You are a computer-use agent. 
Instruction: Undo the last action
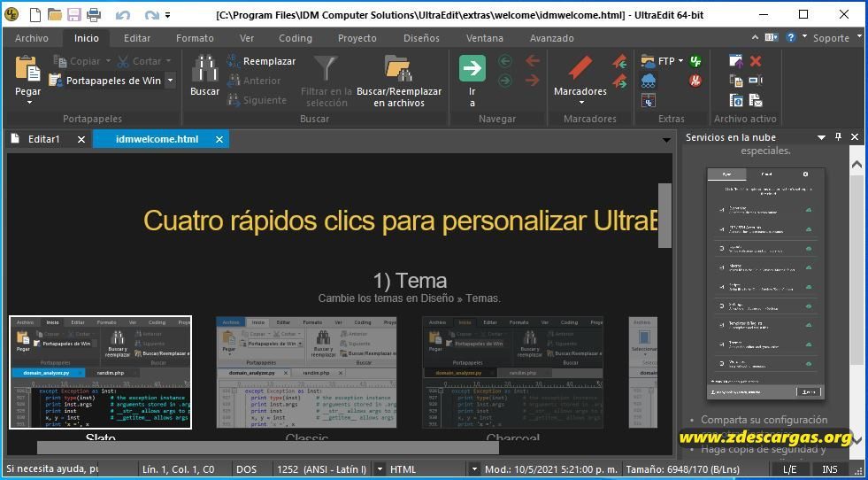click(x=123, y=16)
